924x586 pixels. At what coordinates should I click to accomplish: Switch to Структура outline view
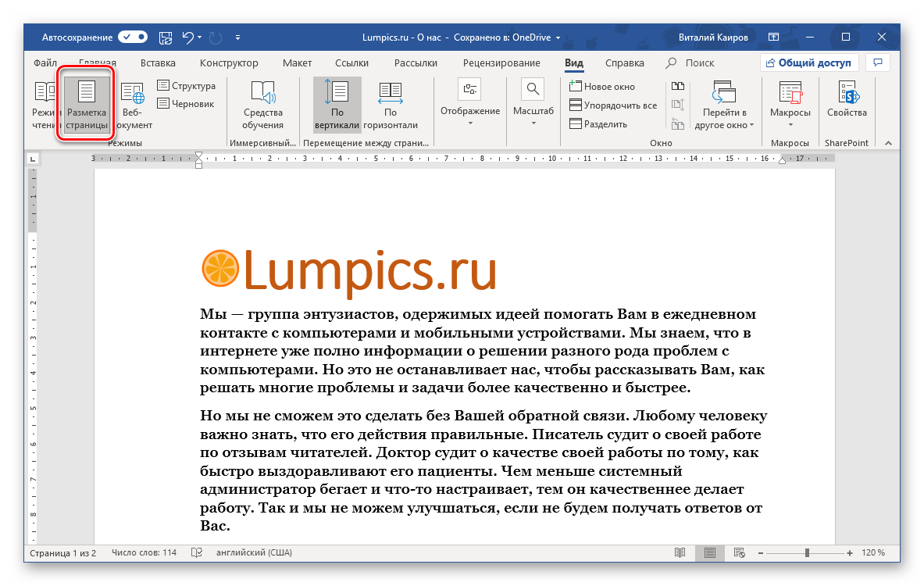(186, 86)
